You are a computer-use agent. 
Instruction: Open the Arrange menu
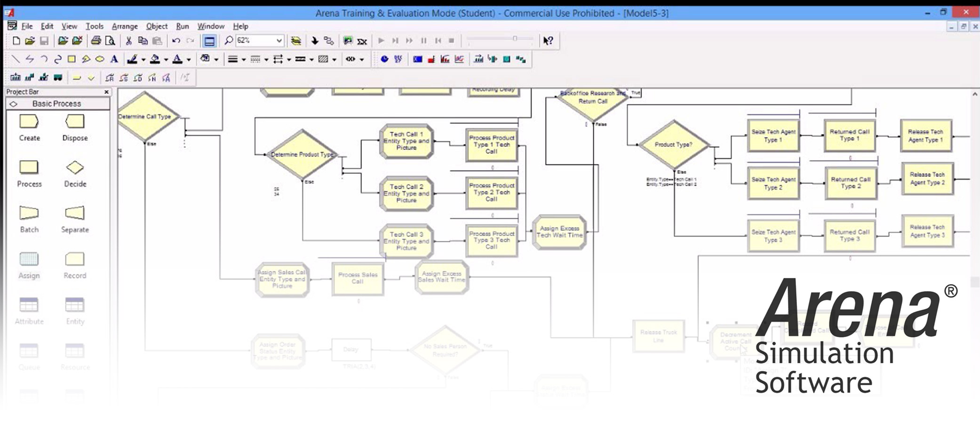click(x=125, y=26)
